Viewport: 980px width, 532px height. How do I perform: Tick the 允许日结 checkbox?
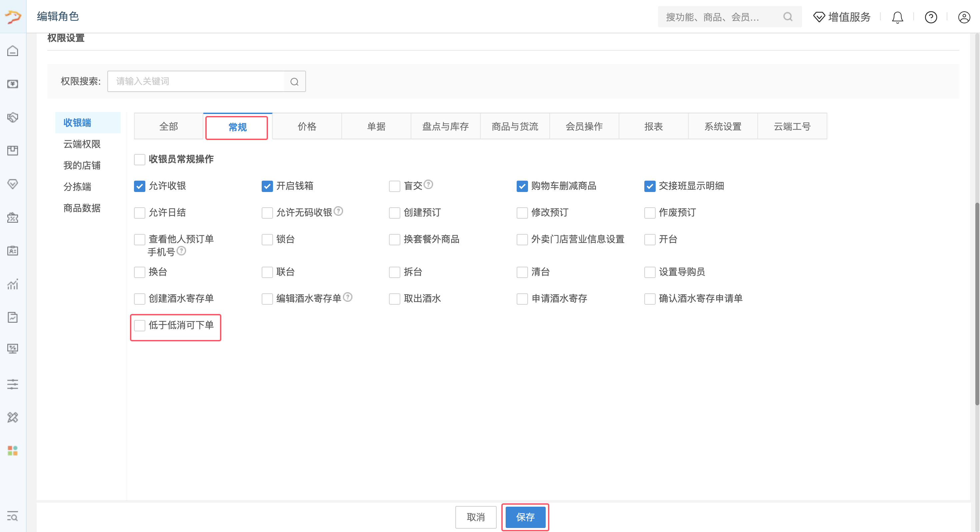pyautogui.click(x=140, y=213)
